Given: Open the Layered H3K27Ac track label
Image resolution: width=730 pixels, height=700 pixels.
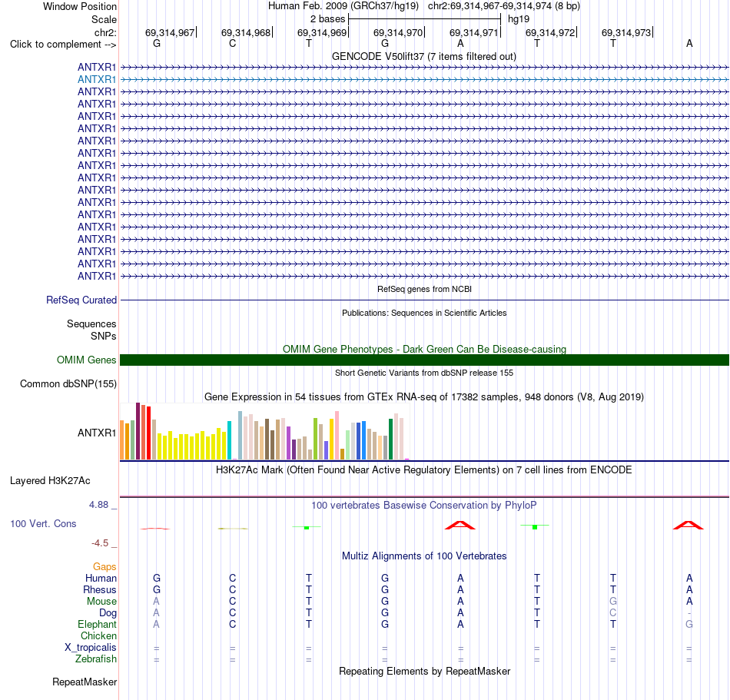Looking at the screenshot, I should tap(50, 481).
